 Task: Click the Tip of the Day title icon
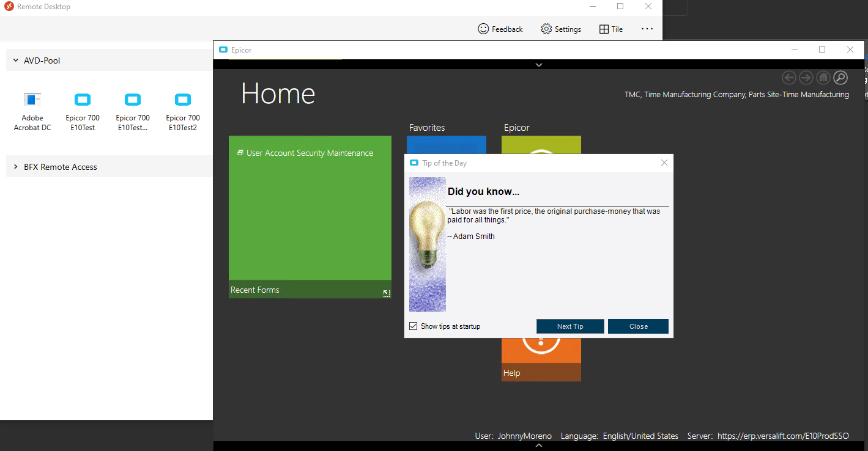coord(414,163)
